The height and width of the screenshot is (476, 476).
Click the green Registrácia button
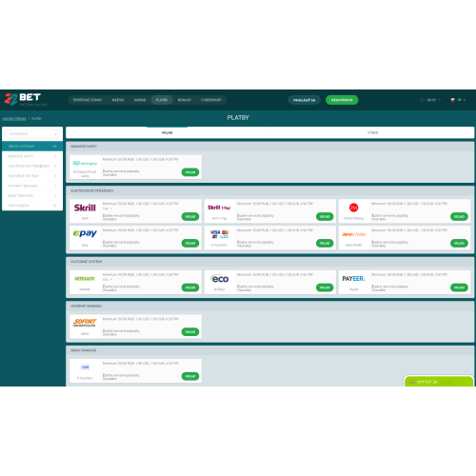[342, 100]
